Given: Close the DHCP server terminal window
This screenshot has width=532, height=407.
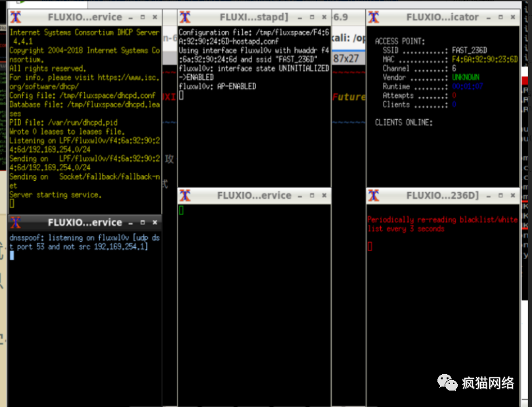Looking at the screenshot, I should click(x=155, y=17).
